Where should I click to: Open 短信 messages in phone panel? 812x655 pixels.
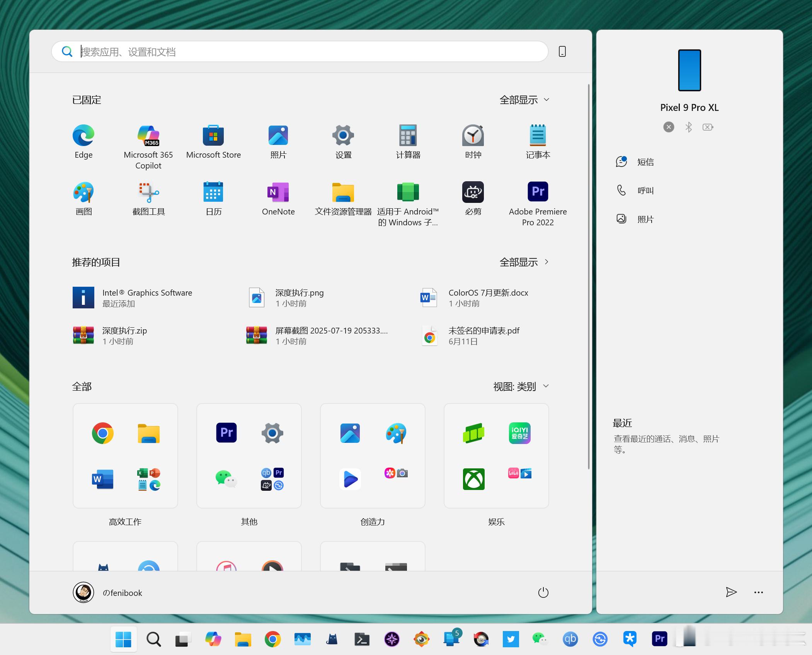coord(635,162)
